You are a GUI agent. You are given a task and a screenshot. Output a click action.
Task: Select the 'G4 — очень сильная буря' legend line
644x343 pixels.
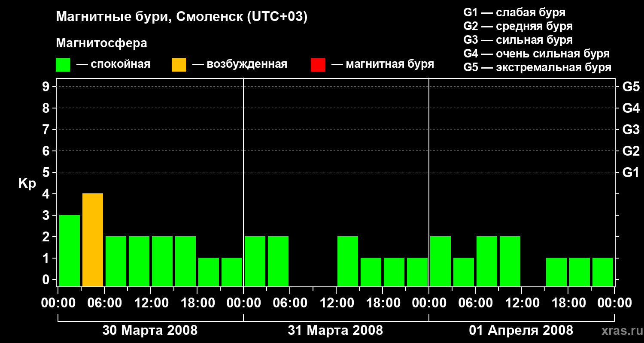pos(536,54)
